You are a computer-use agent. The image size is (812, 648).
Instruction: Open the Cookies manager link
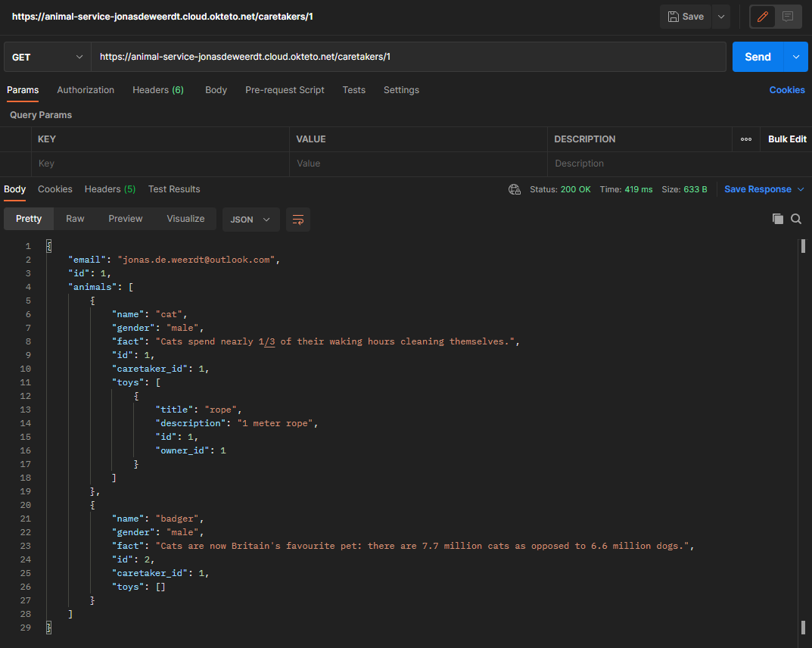pyautogui.click(x=787, y=90)
